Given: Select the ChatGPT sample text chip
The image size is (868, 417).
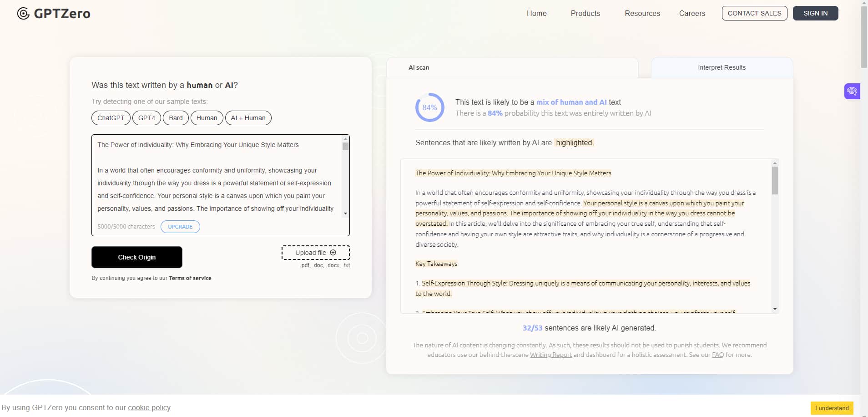Looking at the screenshot, I should point(111,118).
